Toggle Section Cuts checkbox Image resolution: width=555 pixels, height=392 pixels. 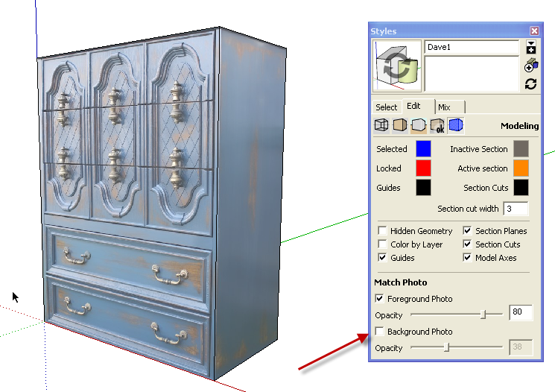467,244
